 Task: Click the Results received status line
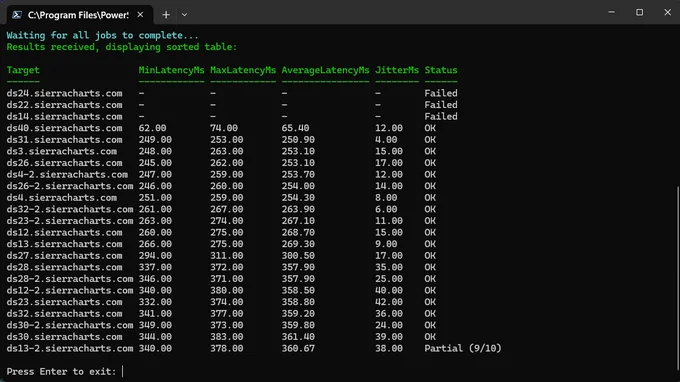(x=122, y=47)
